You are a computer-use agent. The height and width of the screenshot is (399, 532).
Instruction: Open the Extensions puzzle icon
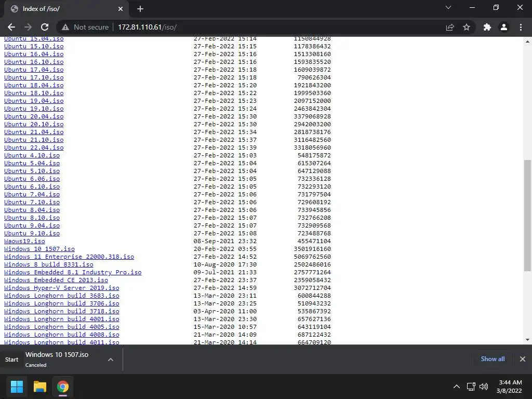coord(487,27)
